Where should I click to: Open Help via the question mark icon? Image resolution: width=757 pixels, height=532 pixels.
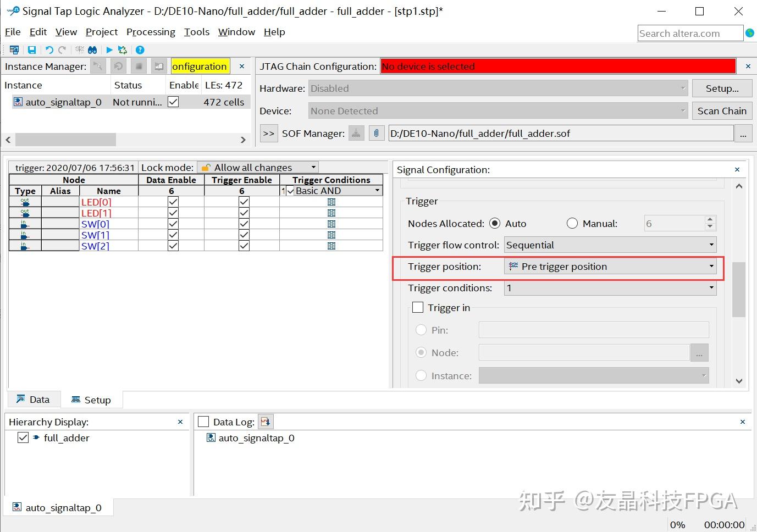point(140,49)
